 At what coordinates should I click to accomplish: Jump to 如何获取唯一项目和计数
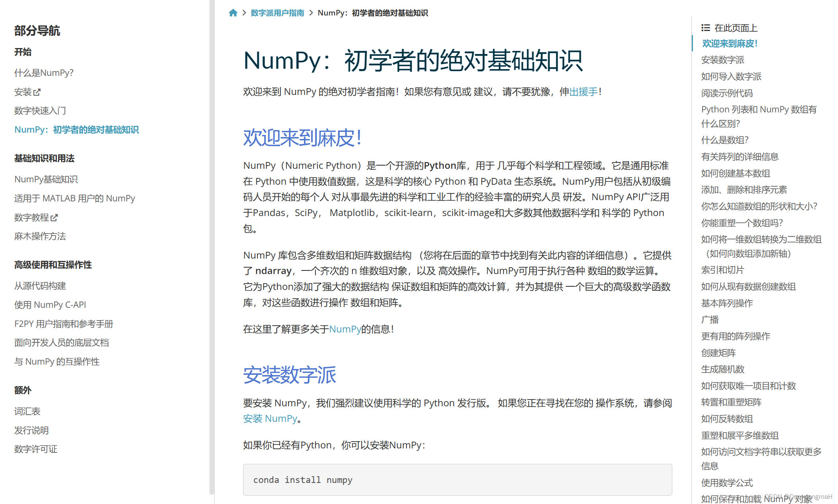coord(749,386)
